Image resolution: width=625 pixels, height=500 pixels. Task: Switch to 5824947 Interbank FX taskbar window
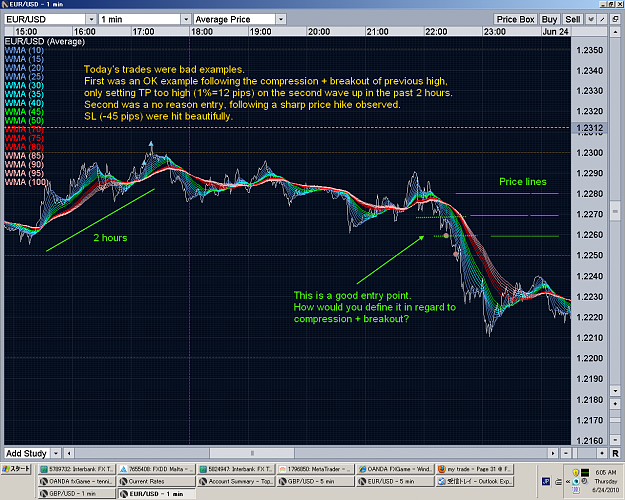[236, 469]
